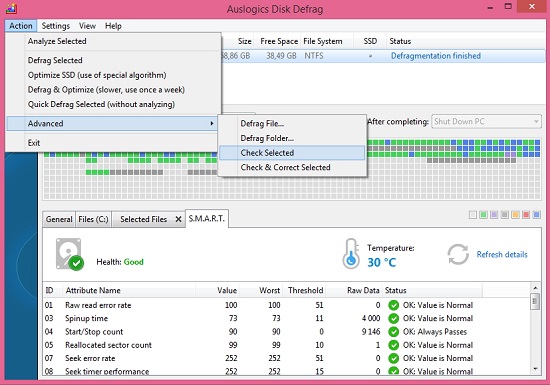The height and width of the screenshot is (385, 550).
Task: Select the Raw read error rate row
Action: (x=287, y=305)
